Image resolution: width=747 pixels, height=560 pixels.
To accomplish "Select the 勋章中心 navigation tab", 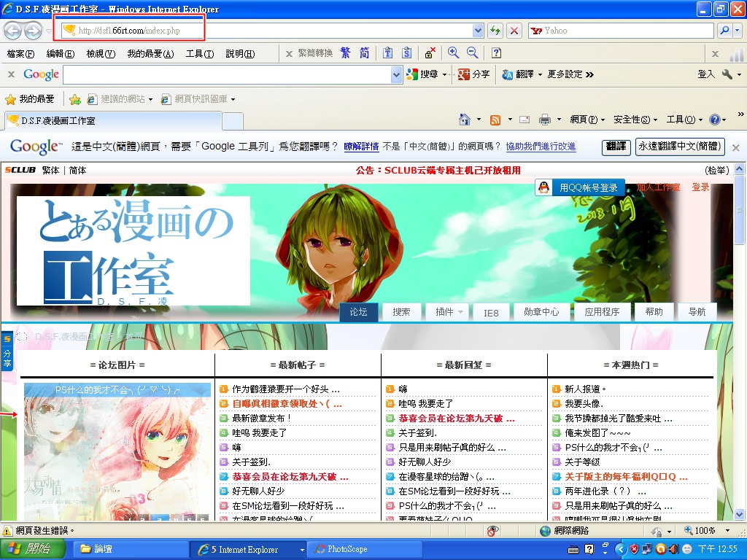I will 541,312.
